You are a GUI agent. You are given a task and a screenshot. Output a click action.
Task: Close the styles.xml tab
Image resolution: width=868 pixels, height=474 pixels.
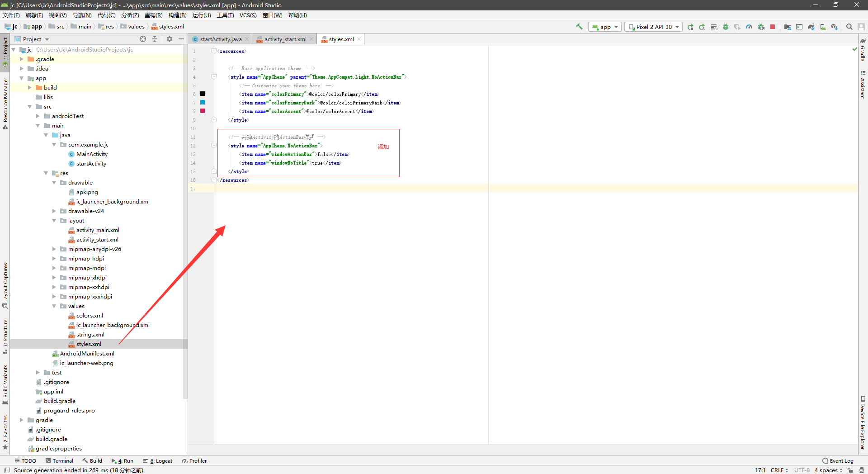click(x=359, y=39)
